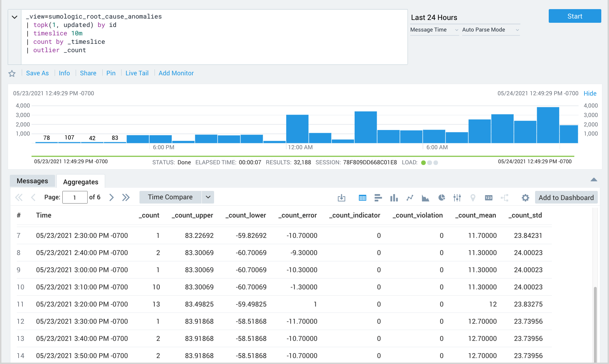Select the pie chart icon
609x364 pixels.
(x=442, y=198)
